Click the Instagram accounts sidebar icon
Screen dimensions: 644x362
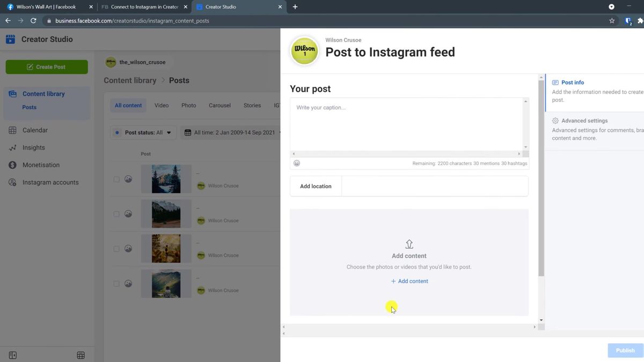tap(12, 182)
